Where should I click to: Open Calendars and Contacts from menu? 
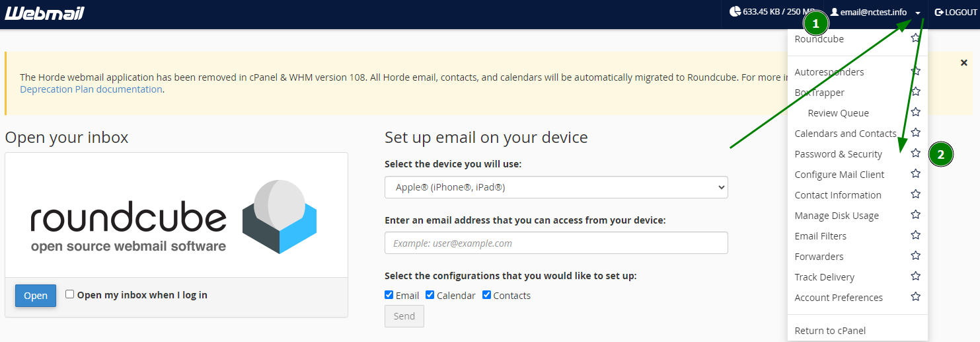[845, 134]
